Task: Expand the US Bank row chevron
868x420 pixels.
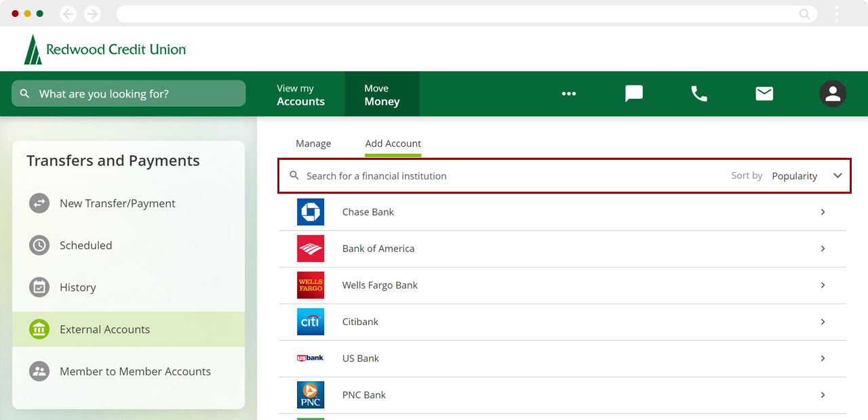Action: (823, 358)
